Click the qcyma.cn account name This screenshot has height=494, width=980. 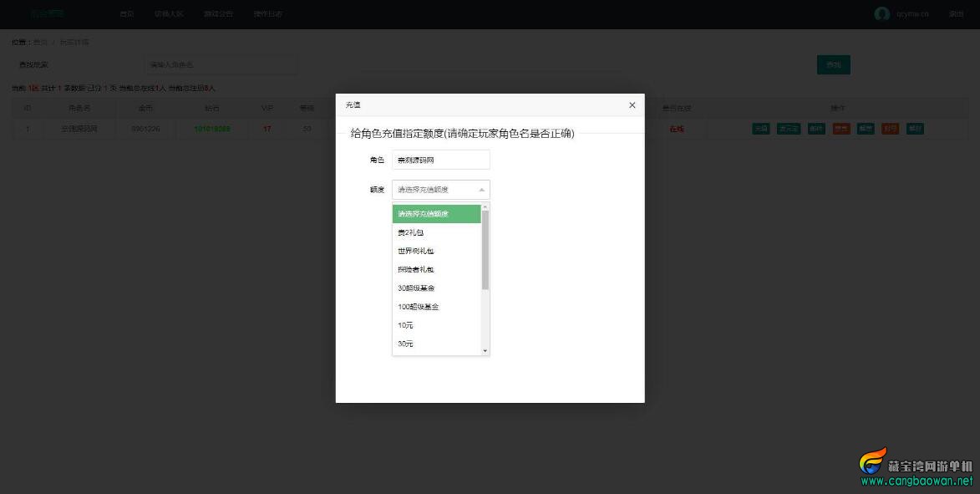tap(912, 13)
